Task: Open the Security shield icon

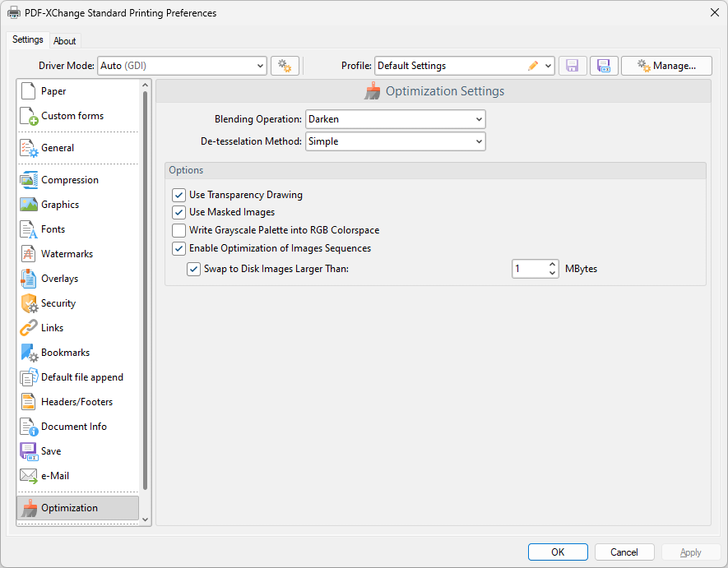Action: 30,303
